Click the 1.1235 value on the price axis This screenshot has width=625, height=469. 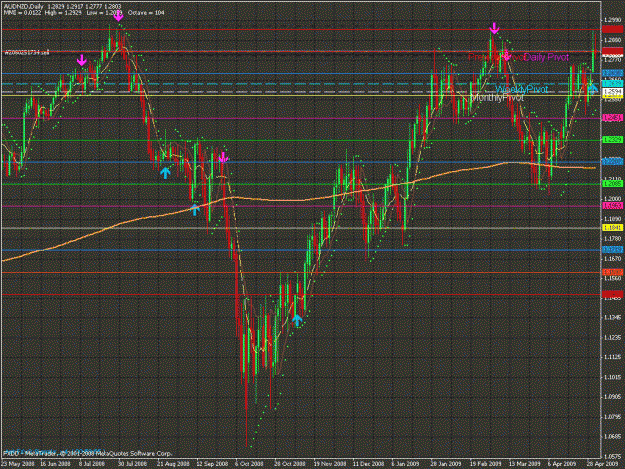tap(613, 338)
